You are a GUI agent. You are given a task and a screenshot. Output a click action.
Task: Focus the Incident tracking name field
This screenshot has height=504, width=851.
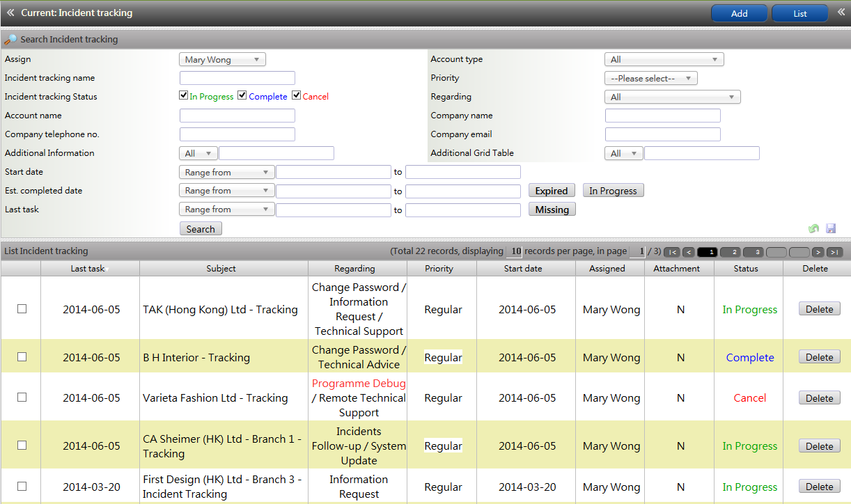tap(237, 78)
